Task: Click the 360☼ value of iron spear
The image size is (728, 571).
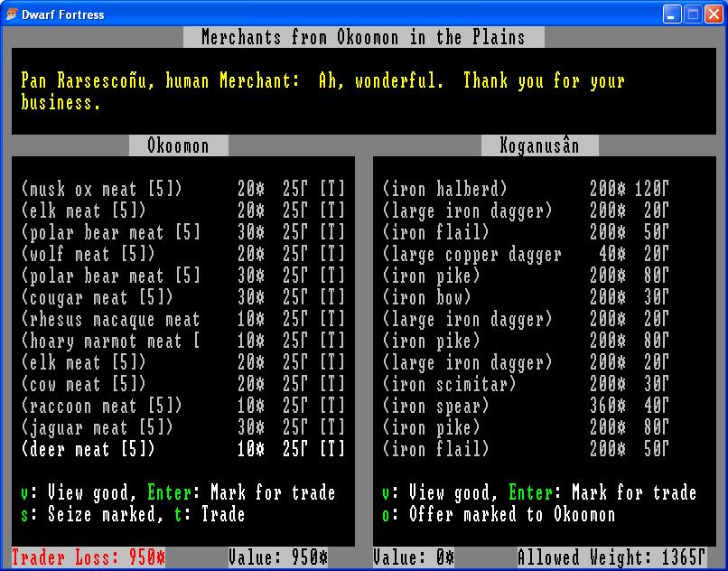Action: tap(608, 406)
